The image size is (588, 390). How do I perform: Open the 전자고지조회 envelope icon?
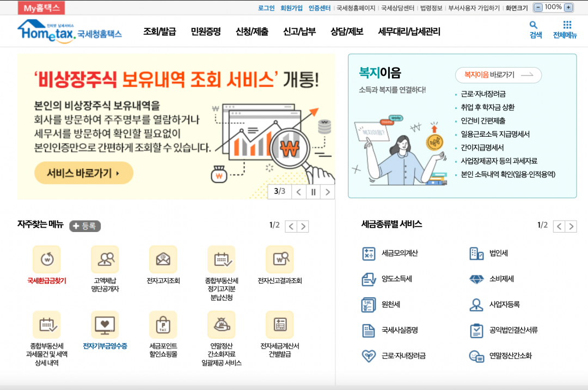[163, 259]
